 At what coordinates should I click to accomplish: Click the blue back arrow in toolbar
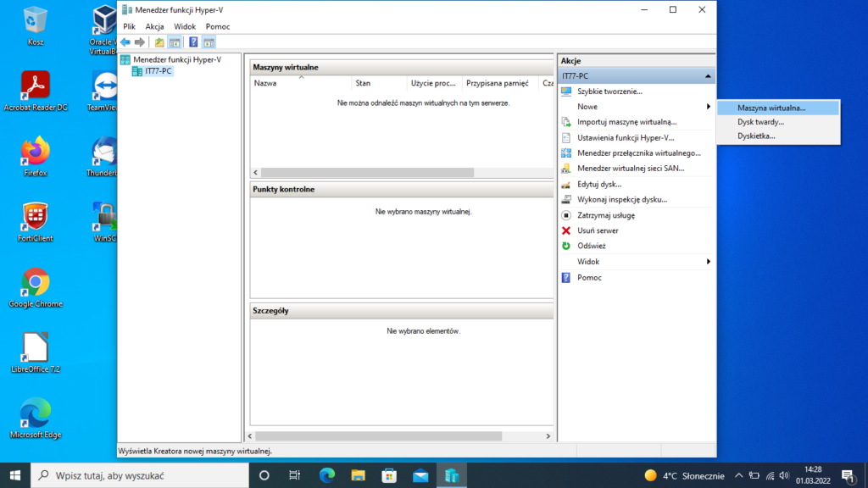point(125,42)
